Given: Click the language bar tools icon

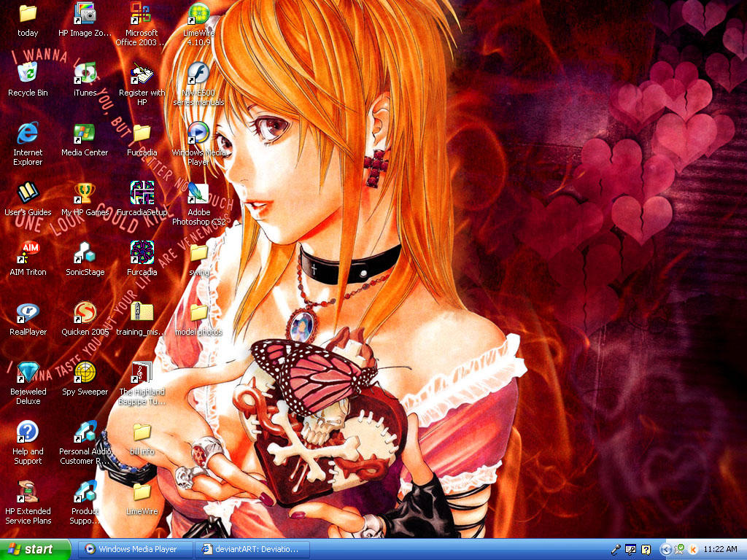Looking at the screenshot, I should point(631,550).
